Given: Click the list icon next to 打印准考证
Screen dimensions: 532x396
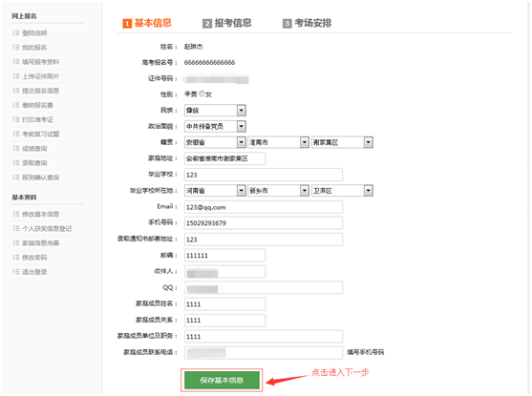Looking at the screenshot, I should click(x=16, y=119).
